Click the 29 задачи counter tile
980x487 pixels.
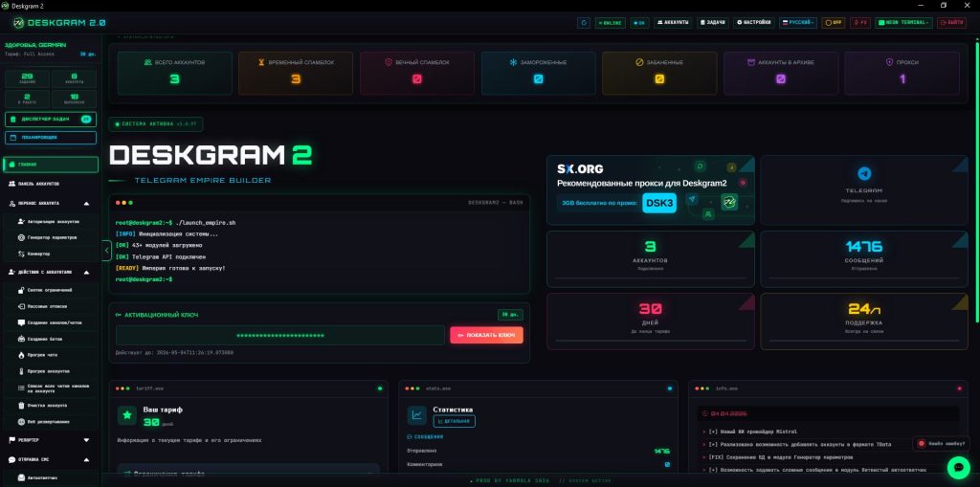(x=27, y=78)
